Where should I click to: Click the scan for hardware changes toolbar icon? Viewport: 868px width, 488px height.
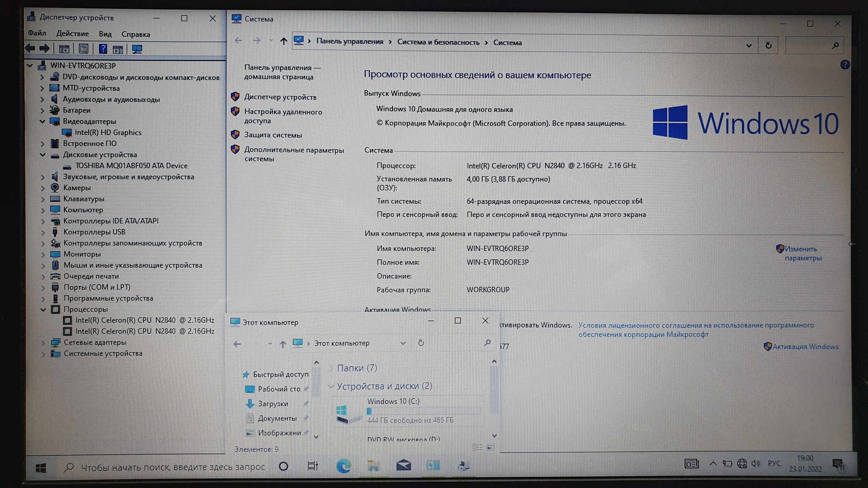(x=137, y=49)
